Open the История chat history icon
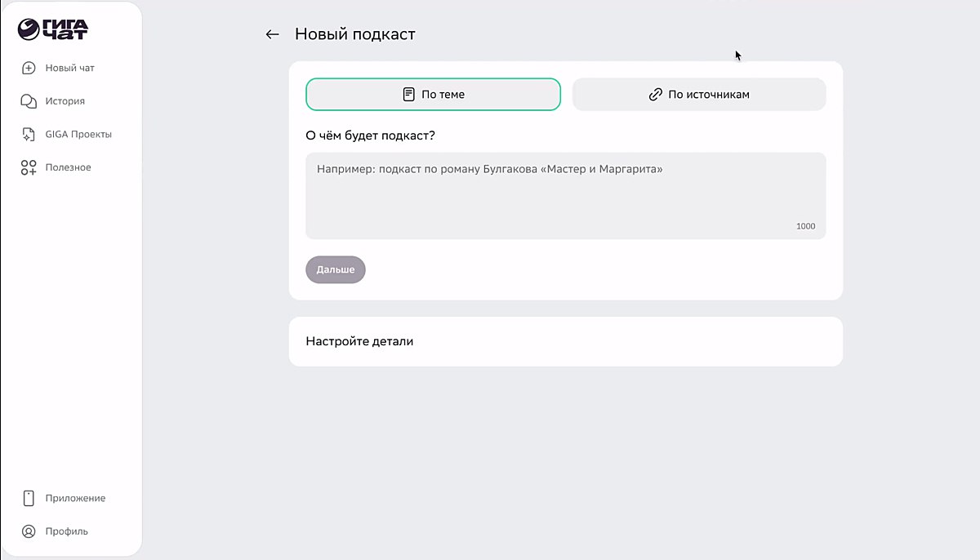 pyautogui.click(x=28, y=100)
